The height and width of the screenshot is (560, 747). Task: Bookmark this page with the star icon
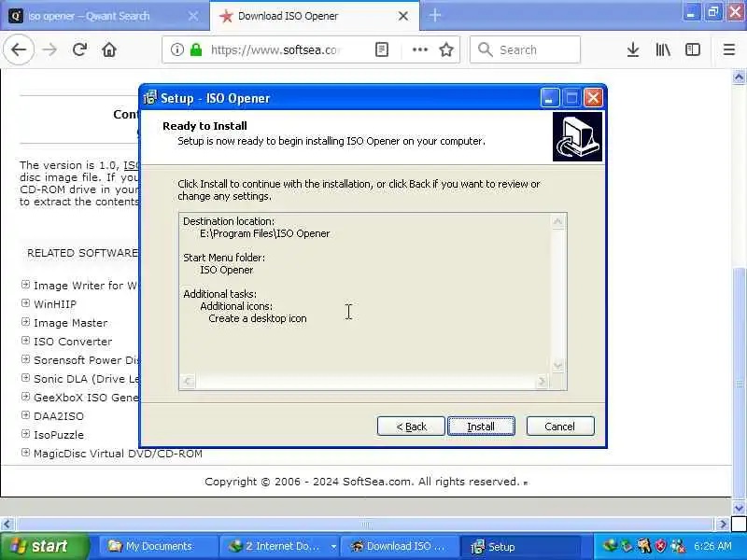click(446, 49)
